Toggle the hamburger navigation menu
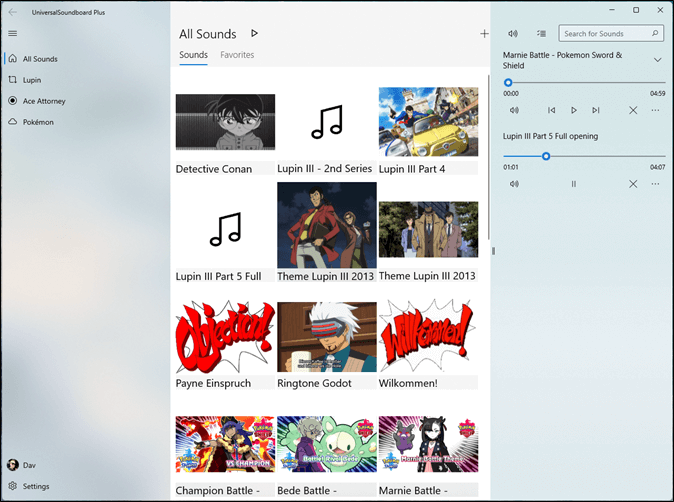Viewport: 674px width, 502px height. click(13, 33)
